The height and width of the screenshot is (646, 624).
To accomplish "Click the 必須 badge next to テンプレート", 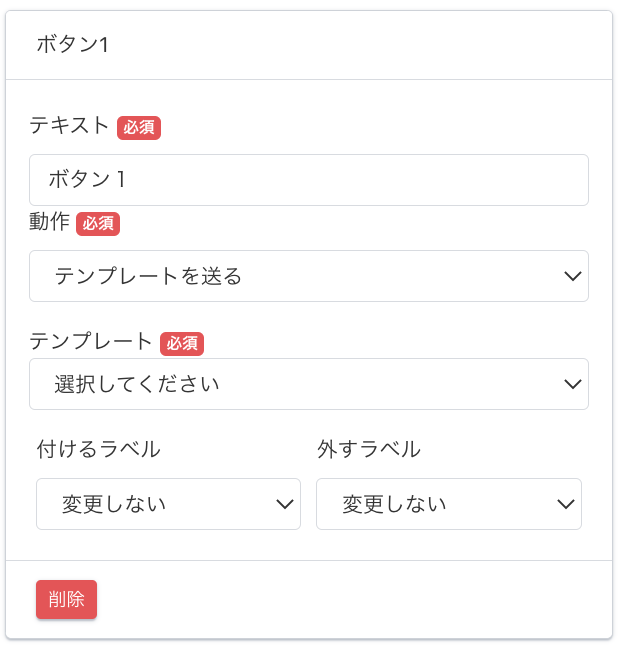I will tap(182, 343).
